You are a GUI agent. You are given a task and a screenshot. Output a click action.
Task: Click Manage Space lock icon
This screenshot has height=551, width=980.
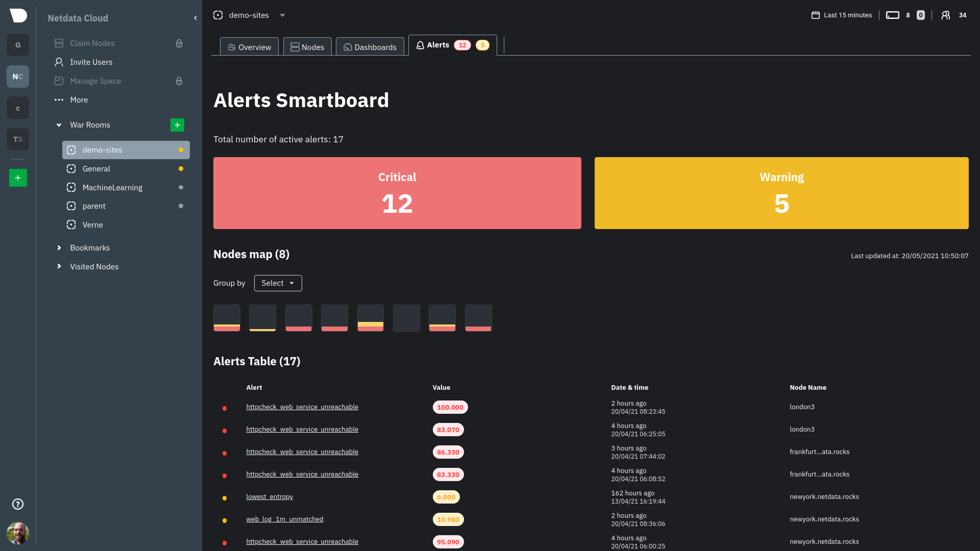point(179,81)
